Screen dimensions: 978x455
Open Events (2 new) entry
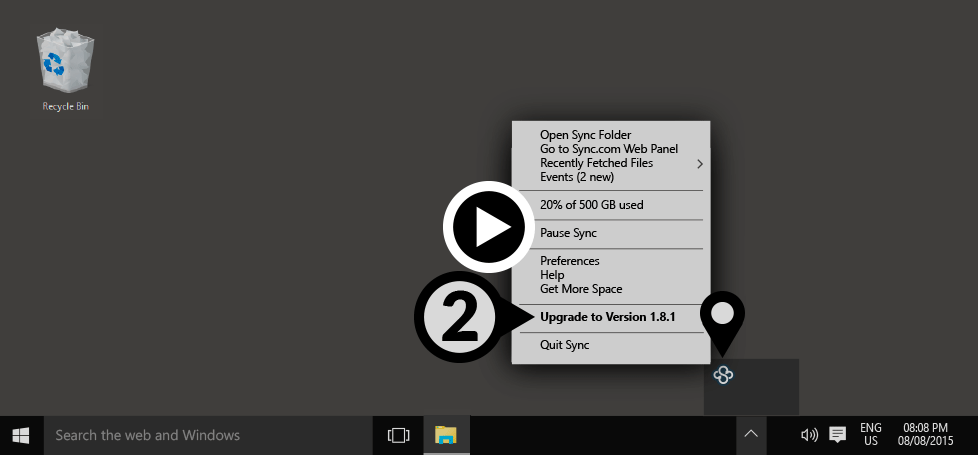coord(576,177)
